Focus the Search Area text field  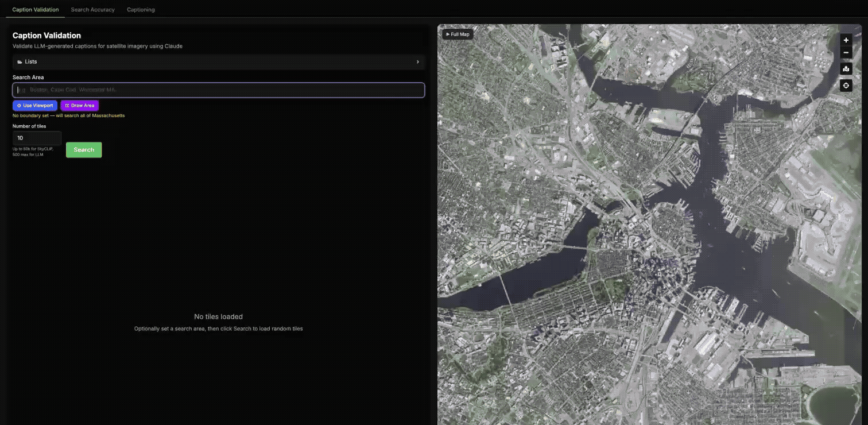pos(218,90)
